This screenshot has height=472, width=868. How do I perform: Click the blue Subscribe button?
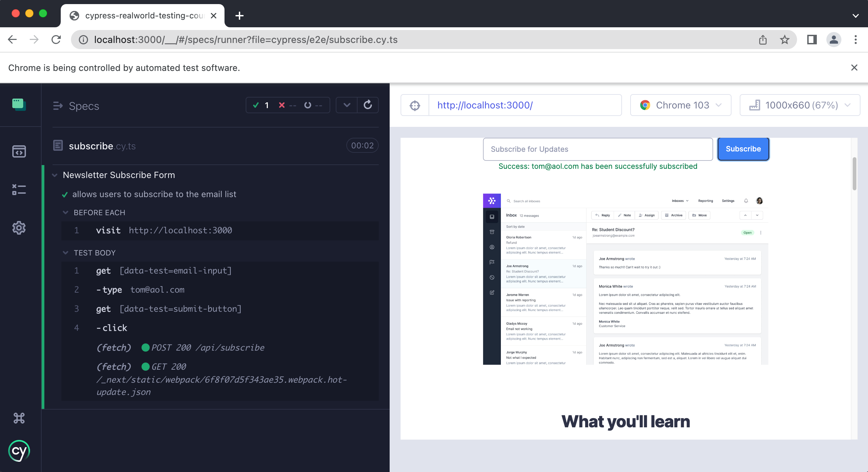pos(743,149)
